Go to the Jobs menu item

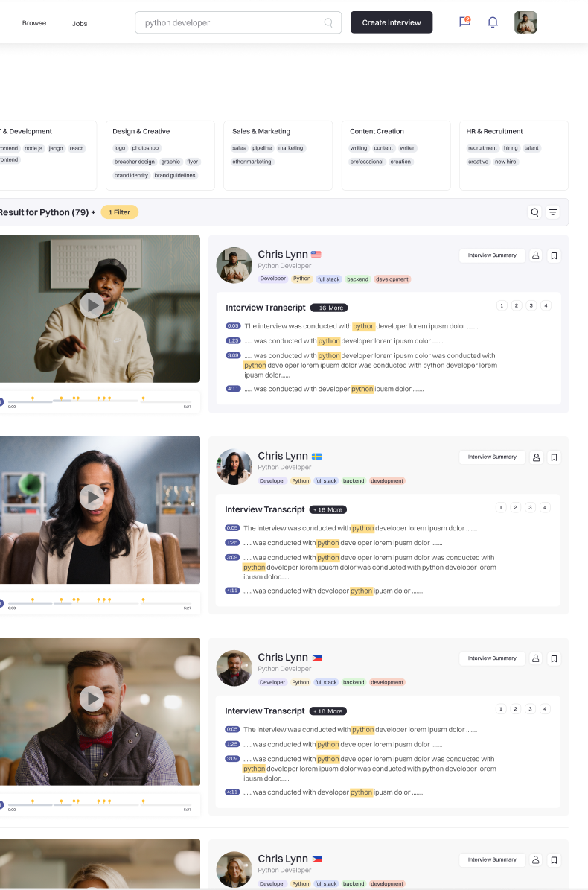[80, 23]
